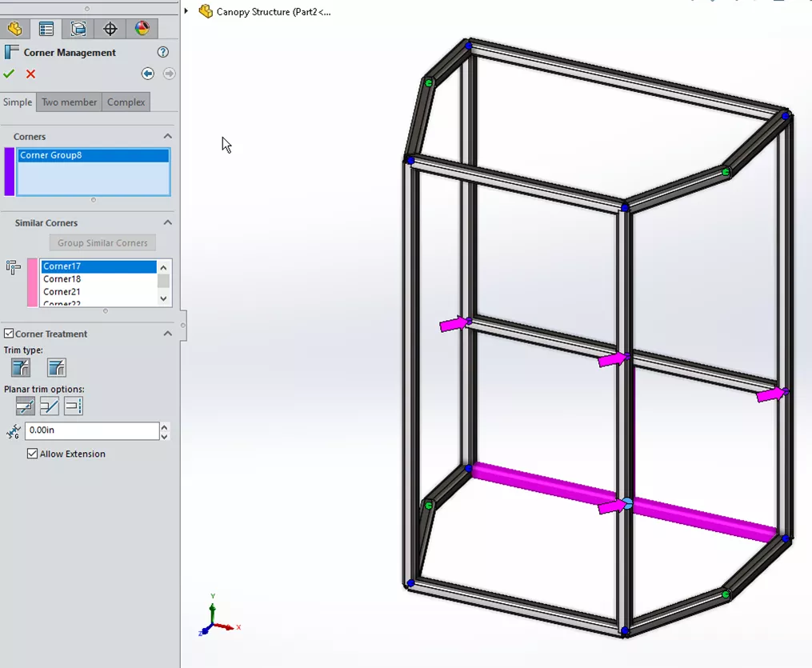Switch to the Two member tab
812x668 pixels.
(x=69, y=102)
